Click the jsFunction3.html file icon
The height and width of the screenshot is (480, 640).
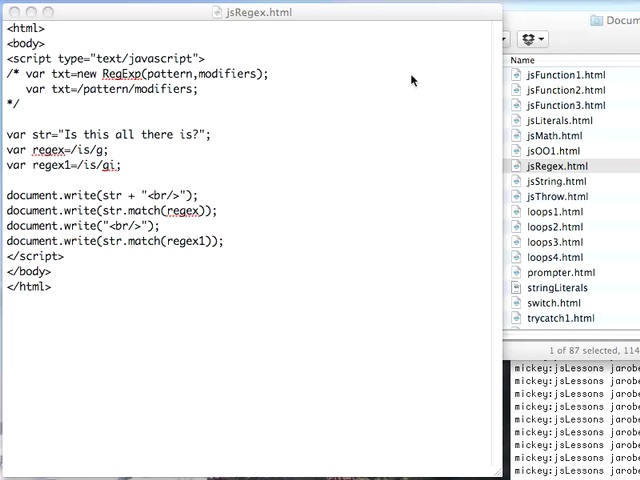516,105
